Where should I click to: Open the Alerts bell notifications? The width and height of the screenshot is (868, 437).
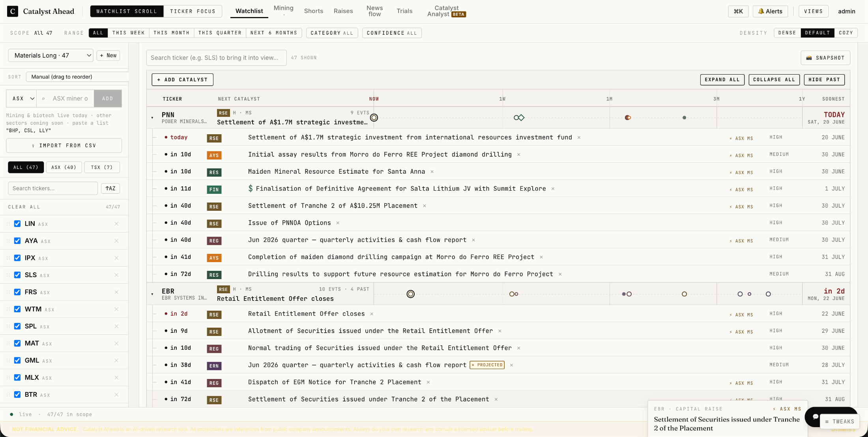coord(770,11)
